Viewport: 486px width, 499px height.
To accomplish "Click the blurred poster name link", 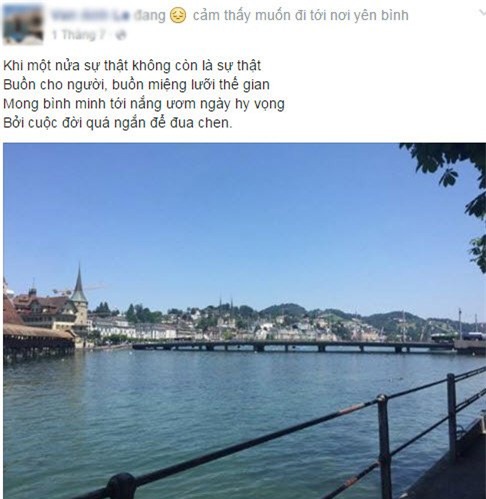I will [90, 15].
